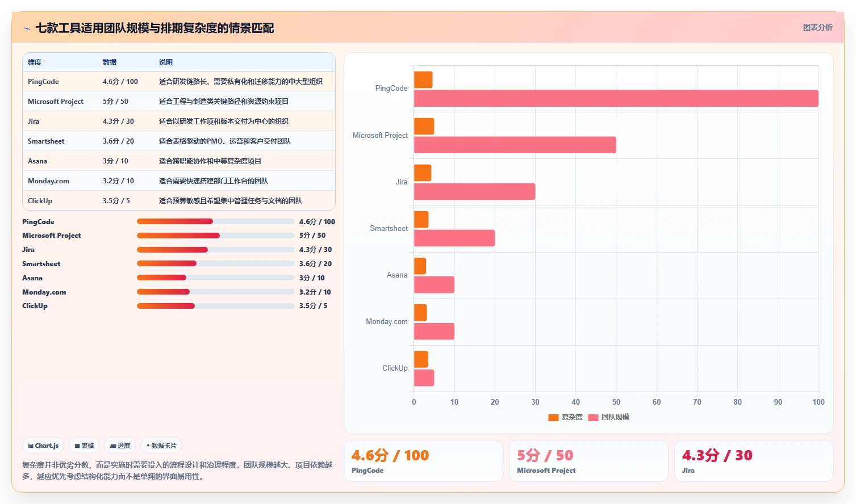The image size is (856, 504).
Task: Click the Smartsheet chart axis label
Action: point(389,229)
